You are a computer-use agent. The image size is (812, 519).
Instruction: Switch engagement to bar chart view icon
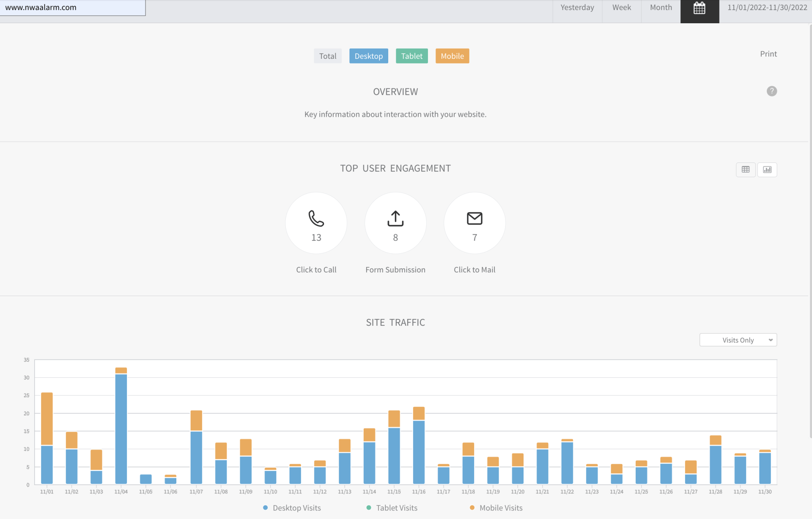(767, 170)
